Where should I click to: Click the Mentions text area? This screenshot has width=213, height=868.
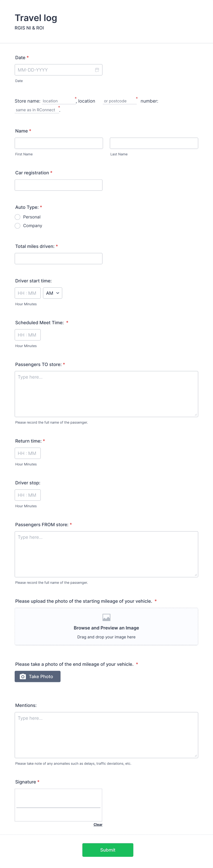pyautogui.click(x=106, y=735)
